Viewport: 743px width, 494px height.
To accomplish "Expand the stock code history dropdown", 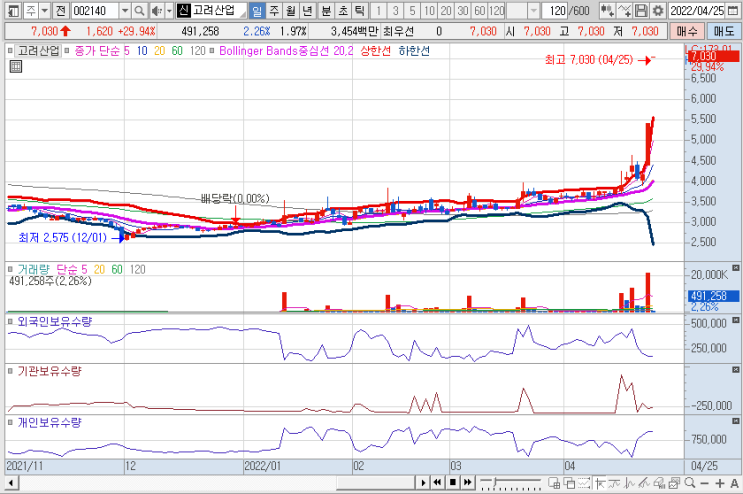I will (x=125, y=10).
